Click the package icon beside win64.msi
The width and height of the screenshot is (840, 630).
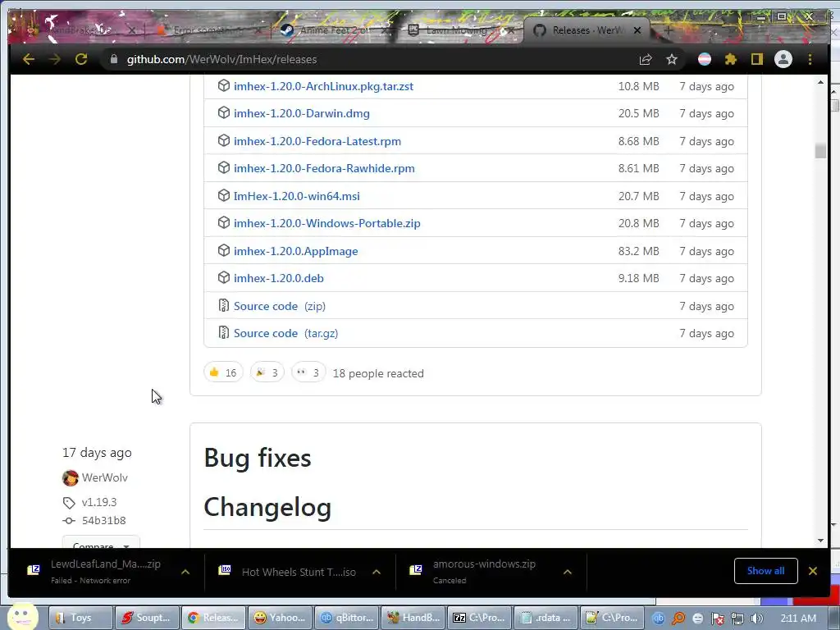pyautogui.click(x=224, y=195)
